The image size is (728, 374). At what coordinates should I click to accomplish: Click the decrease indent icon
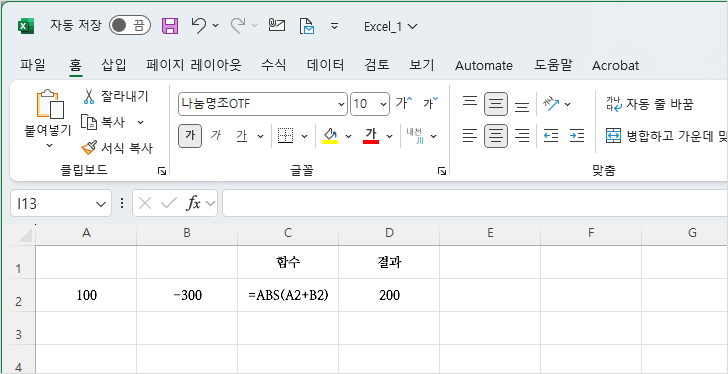(551, 136)
